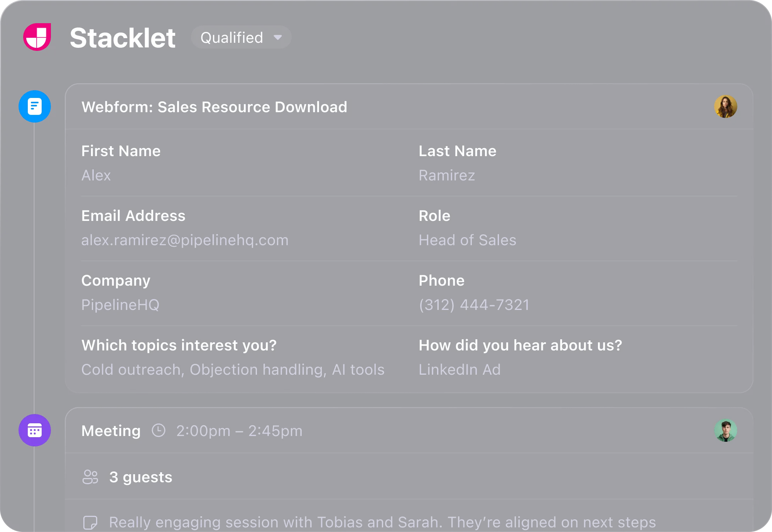Click the meeting time 2:00pm – 2:45pm
The height and width of the screenshot is (532, 772).
coord(239,431)
